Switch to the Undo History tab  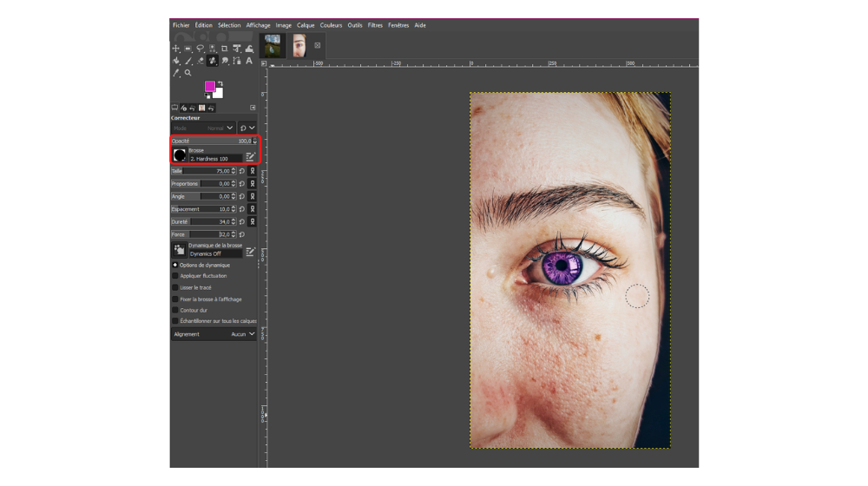pyautogui.click(x=192, y=108)
